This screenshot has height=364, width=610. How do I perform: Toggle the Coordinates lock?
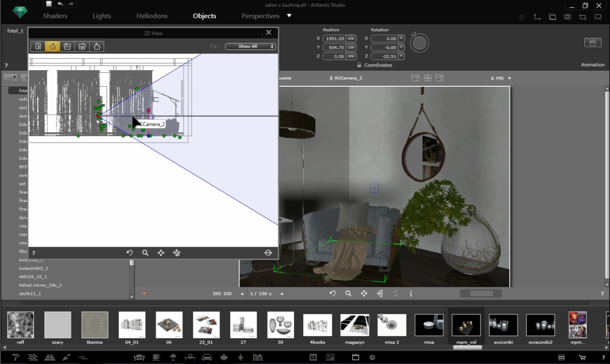pyautogui.click(x=359, y=65)
